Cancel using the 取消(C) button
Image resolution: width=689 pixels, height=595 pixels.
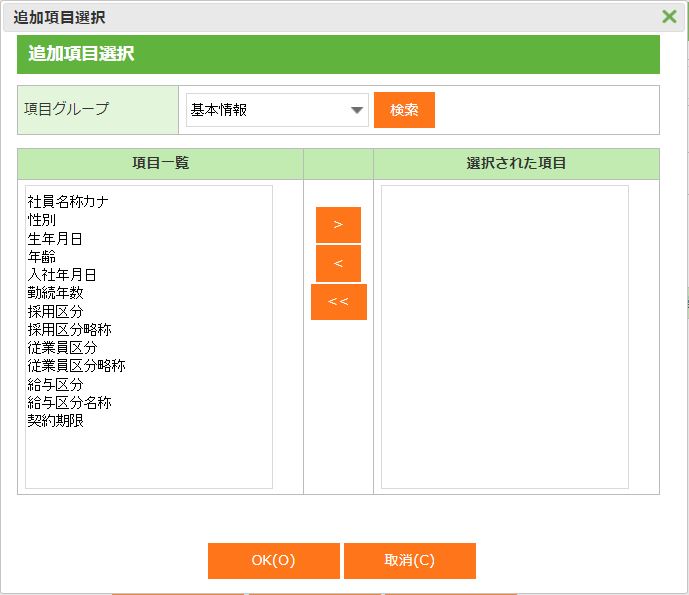[x=409, y=561]
